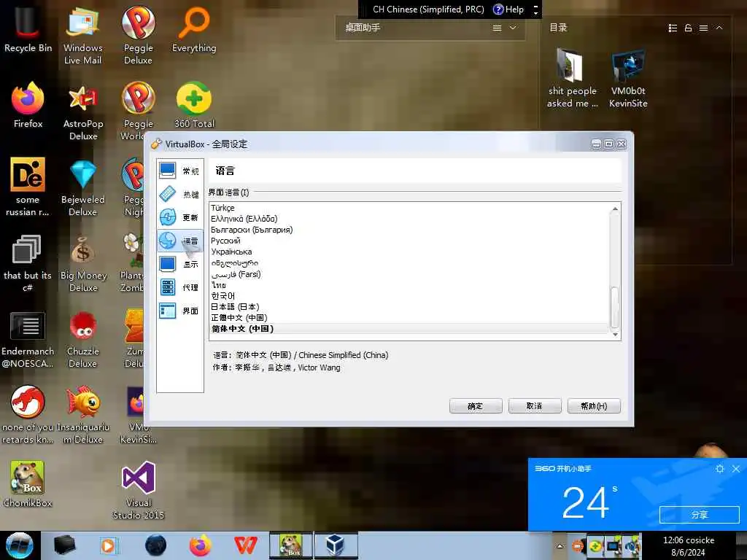Toggle the 目录 panel lock icon

click(x=688, y=28)
